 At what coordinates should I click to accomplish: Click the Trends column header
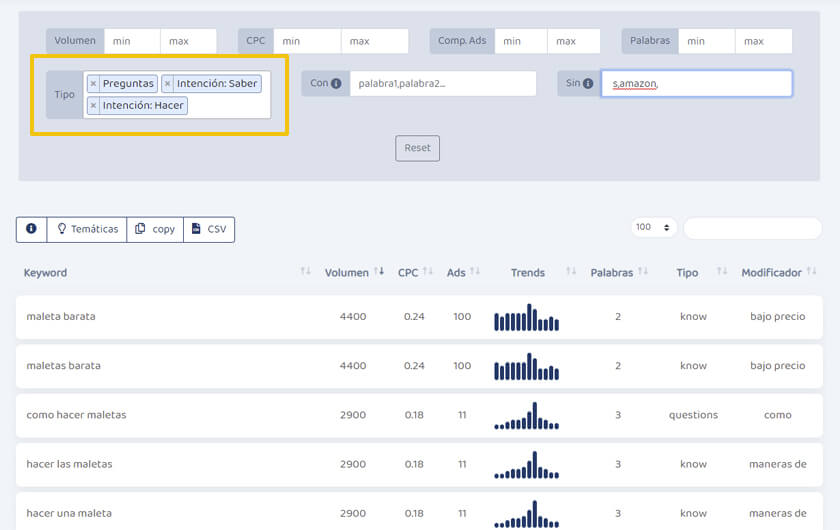coord(528,273)
